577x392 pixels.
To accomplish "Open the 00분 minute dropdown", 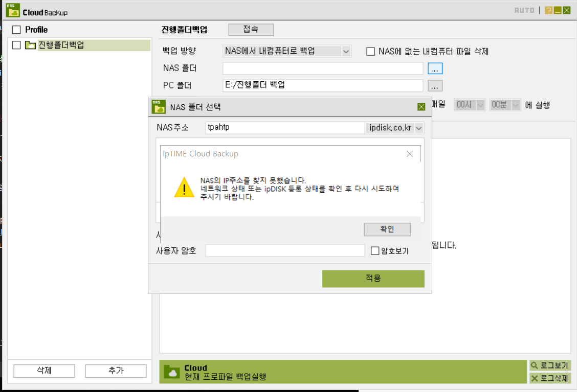I will 505,105.
